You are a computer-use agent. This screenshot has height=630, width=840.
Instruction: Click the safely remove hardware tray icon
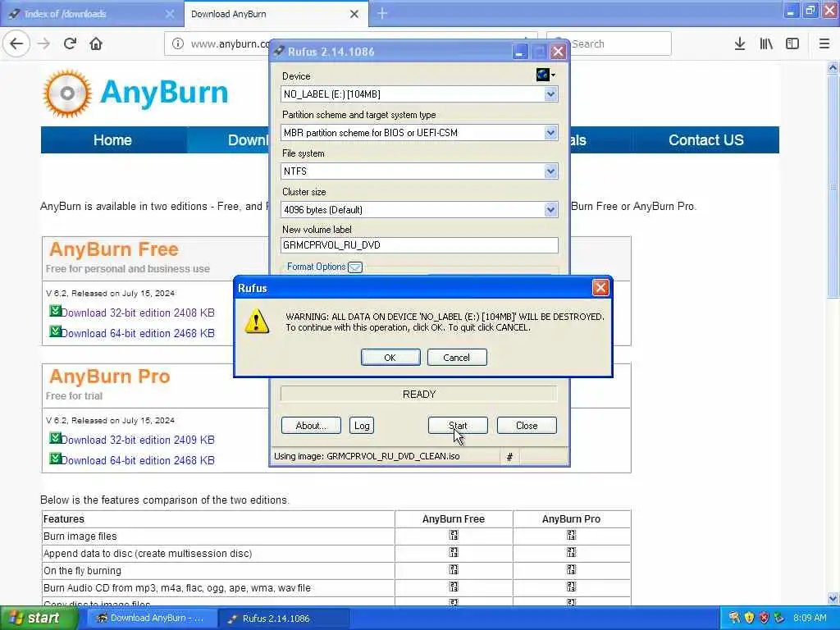[x=779, y=618]
